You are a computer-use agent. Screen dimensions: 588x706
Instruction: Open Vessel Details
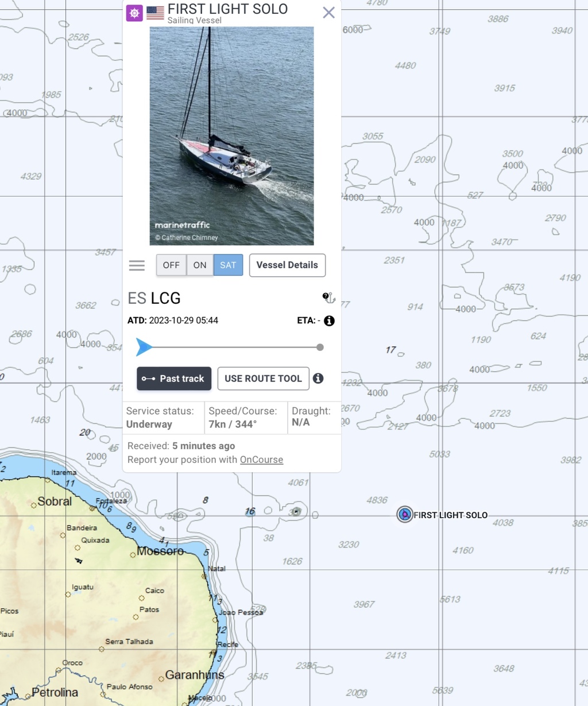tap(287, 265)
